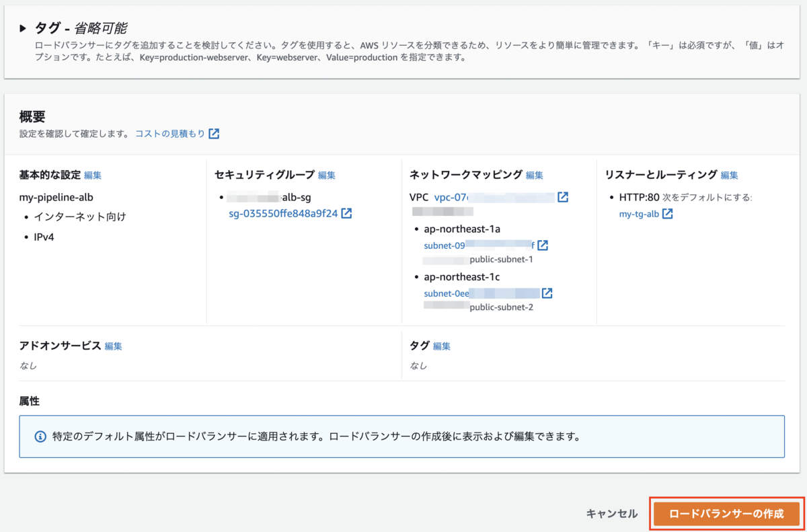
Task: Click external-link icon beside subnet-0ee
Action: [x=547, y=293]
